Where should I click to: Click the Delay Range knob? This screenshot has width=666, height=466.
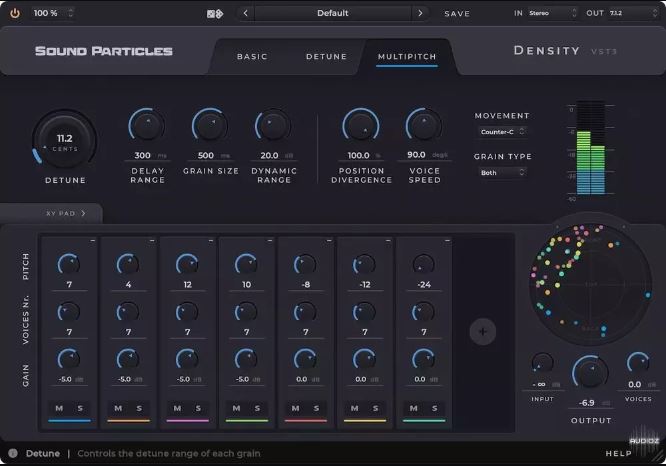tap(146, 125)
